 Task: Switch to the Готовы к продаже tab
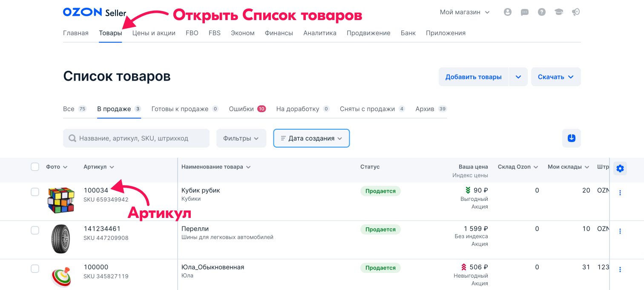pyautogui.click(x=185, y=109)
